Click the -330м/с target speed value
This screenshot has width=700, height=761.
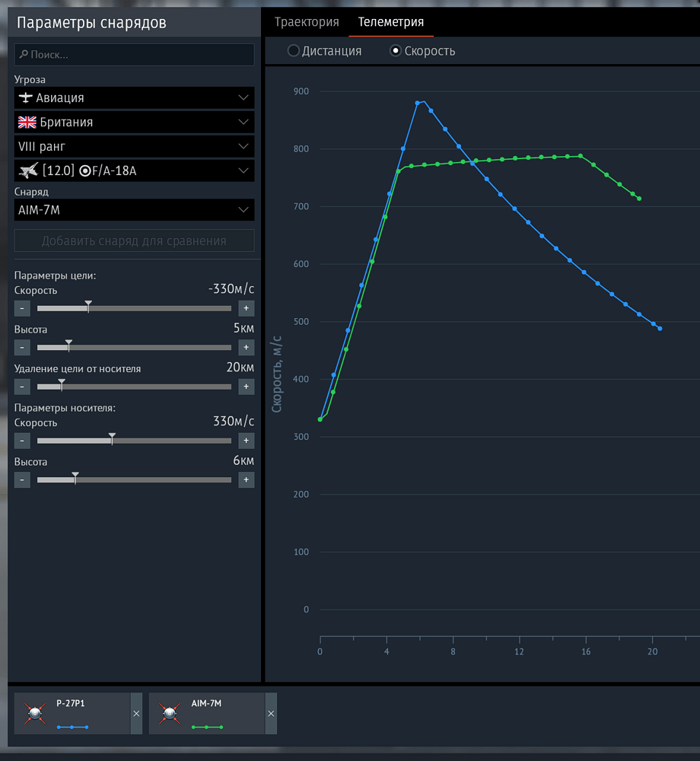[x=231, y=288]
